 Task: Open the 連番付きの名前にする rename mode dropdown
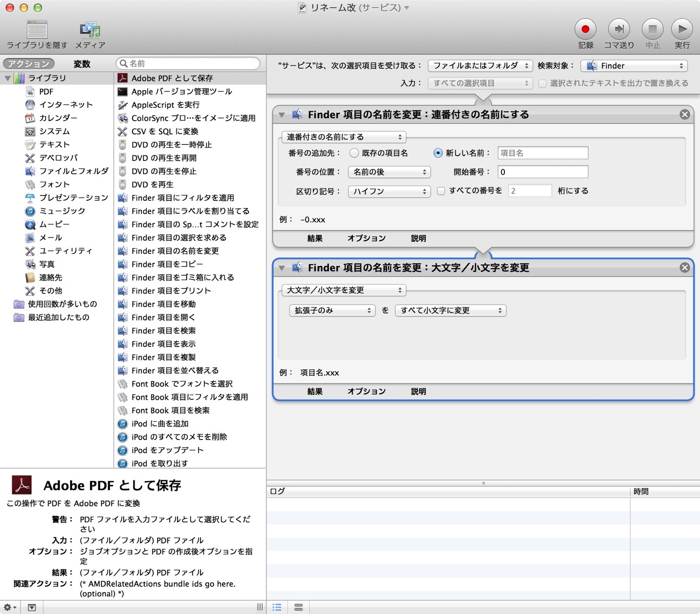click(344, 137)
